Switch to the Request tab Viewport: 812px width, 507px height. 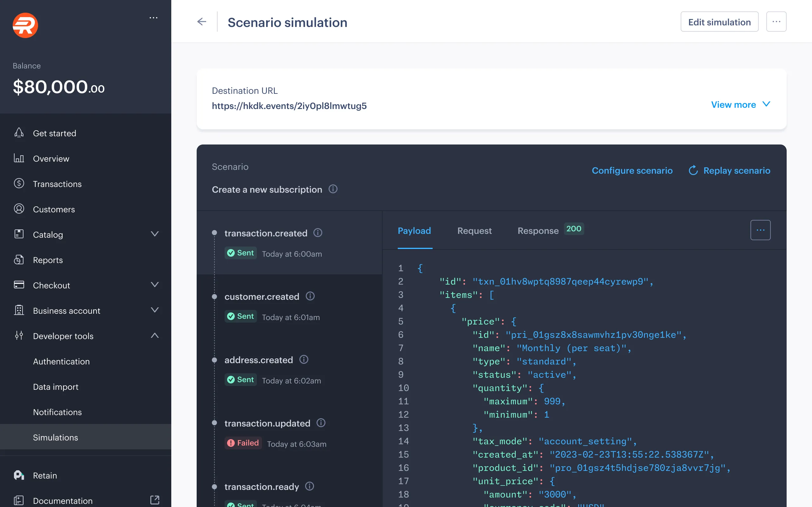click(474, 231)
